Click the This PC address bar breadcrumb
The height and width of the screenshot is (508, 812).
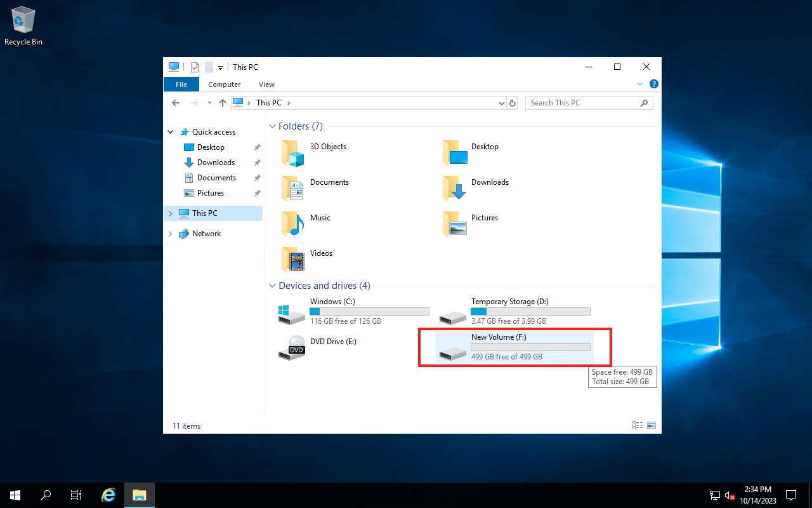tap(269, 103)
